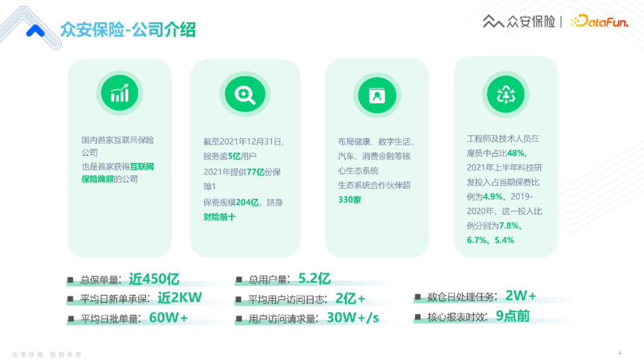Click the 平均用户访问日志 label
The image size is (644, 363).
pyautogui.click(x=288, y=300)
